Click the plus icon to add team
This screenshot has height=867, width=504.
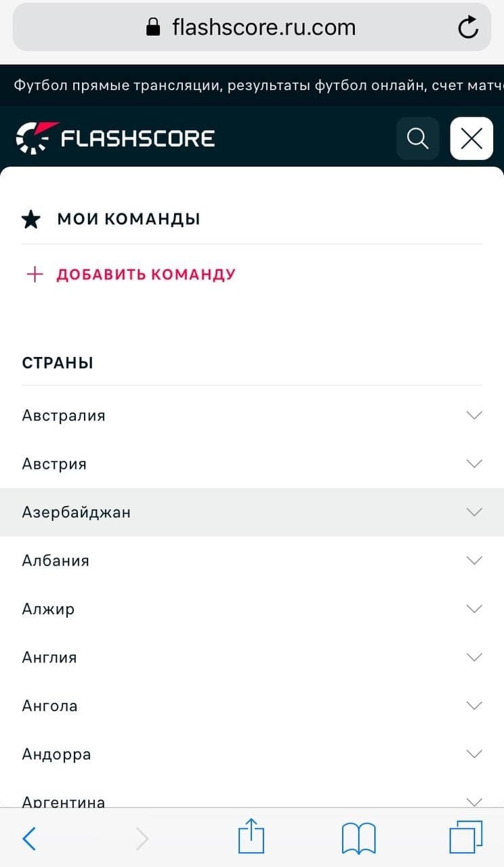(35, 274)
